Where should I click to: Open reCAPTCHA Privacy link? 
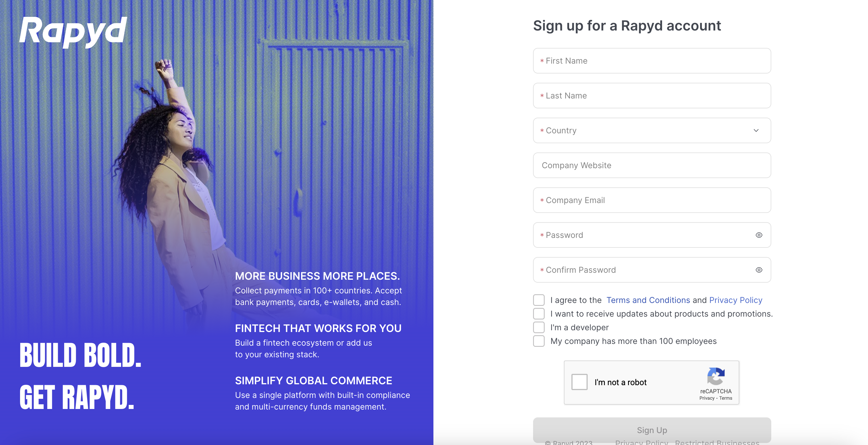pyautogui.click(x=706, y=398)
